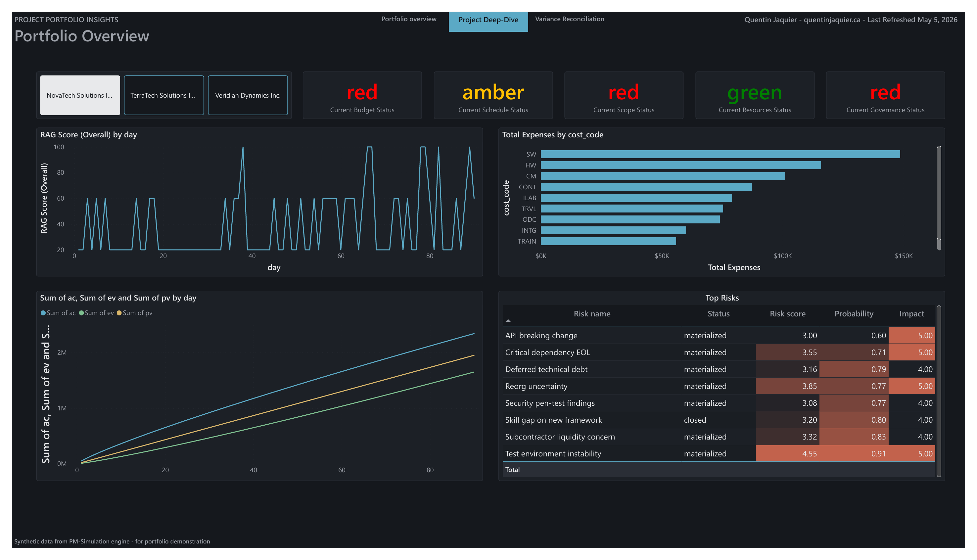Sort by Status column header
Image resolution: width=977 pixels, height=560 pixels.
[x=718, y=313]
